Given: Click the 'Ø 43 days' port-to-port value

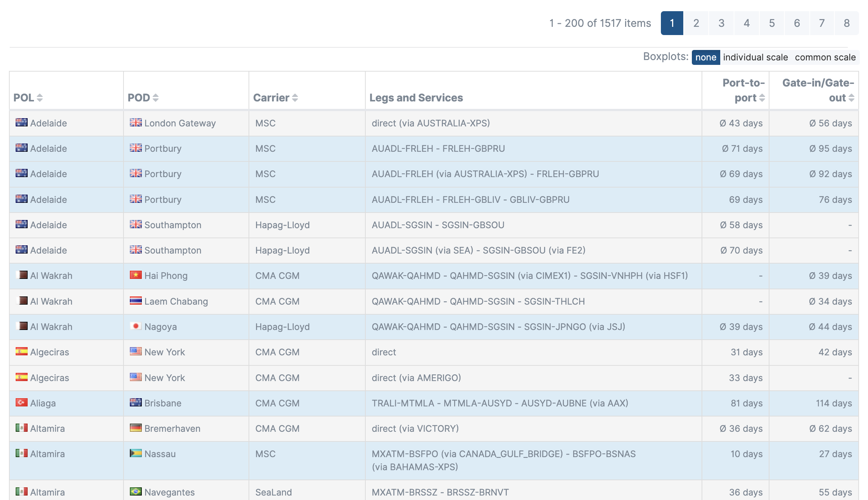Looking at the screenshot, I should 741,123.
